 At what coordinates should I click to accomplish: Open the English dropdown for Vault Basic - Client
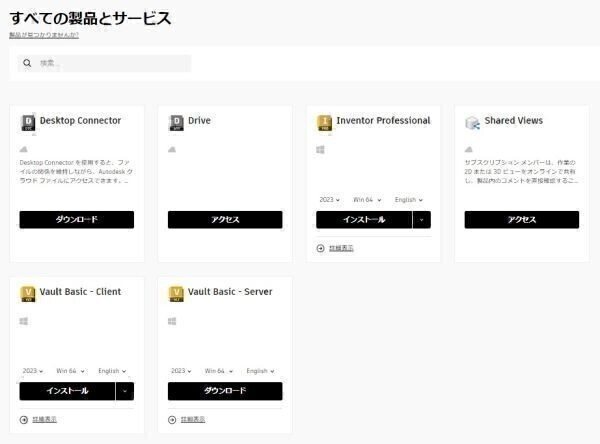tap(112, 371)
